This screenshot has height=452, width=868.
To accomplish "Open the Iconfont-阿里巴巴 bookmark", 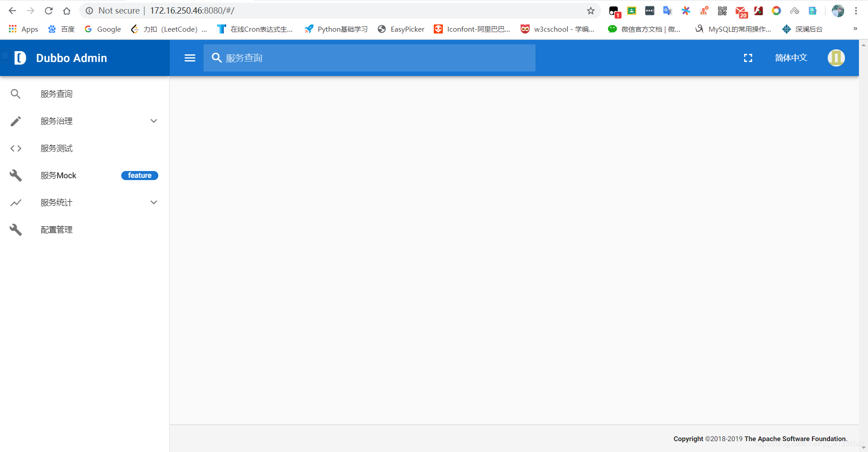I will [472, 29].
